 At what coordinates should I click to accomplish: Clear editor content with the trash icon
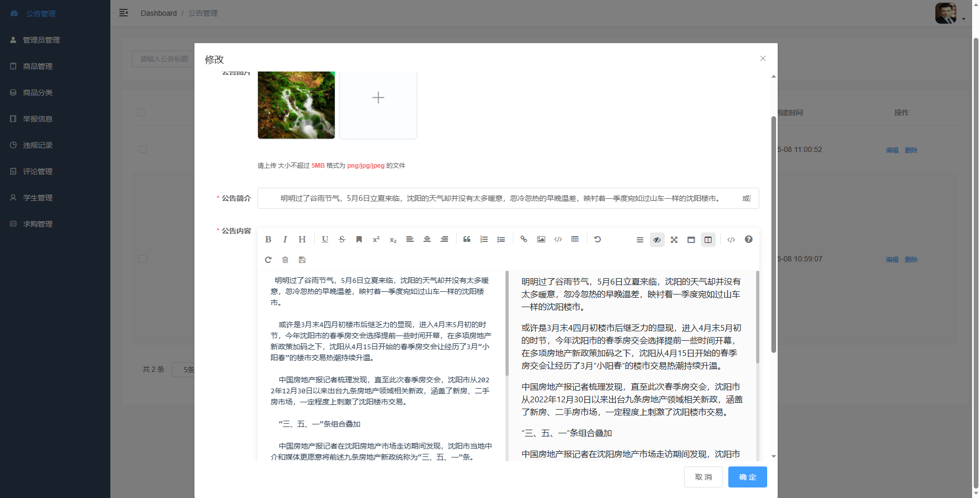tap(285, 259)
